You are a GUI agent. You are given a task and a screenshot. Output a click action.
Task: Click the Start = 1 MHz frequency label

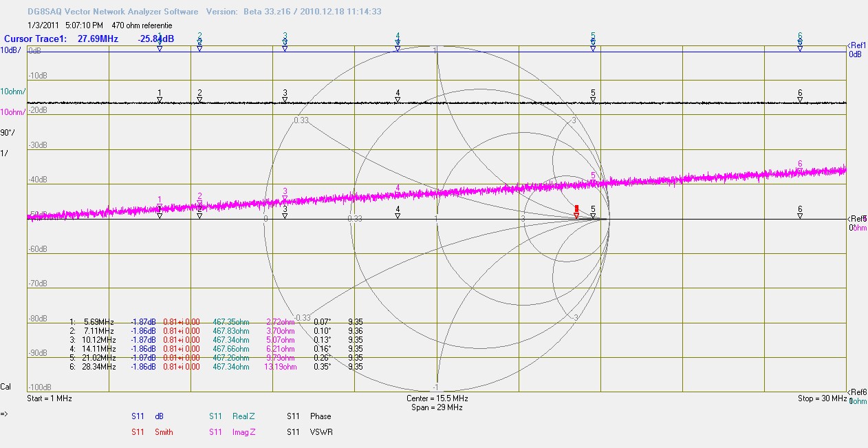pos(50,398)
